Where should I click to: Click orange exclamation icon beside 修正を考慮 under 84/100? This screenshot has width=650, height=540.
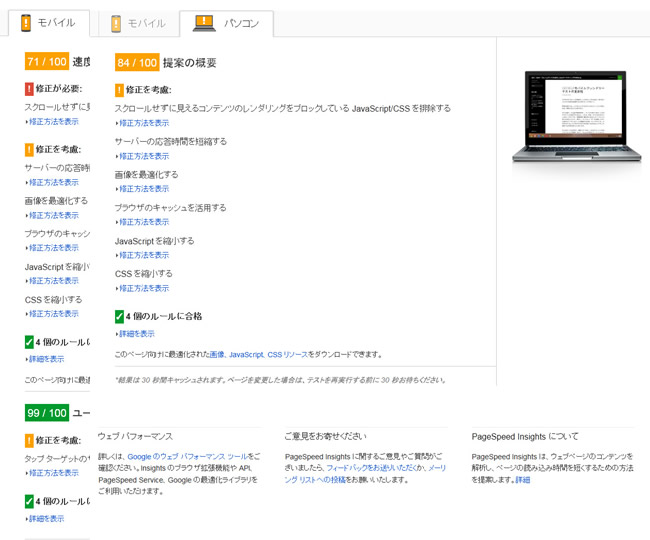119,90
